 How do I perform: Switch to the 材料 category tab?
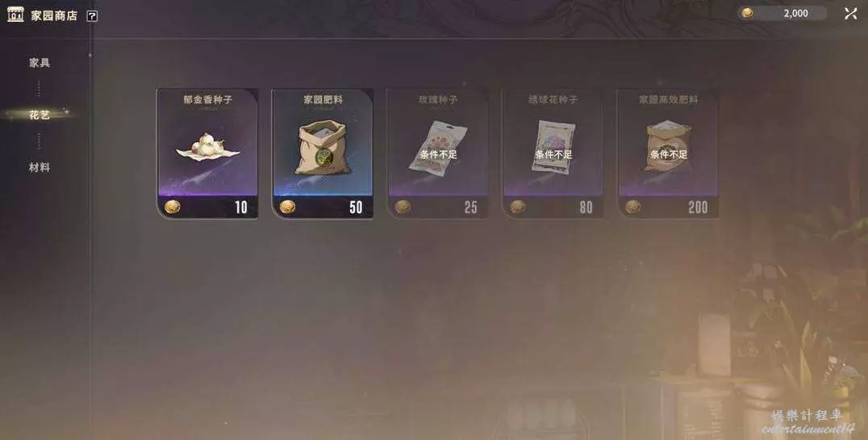[x=40, y=167]
